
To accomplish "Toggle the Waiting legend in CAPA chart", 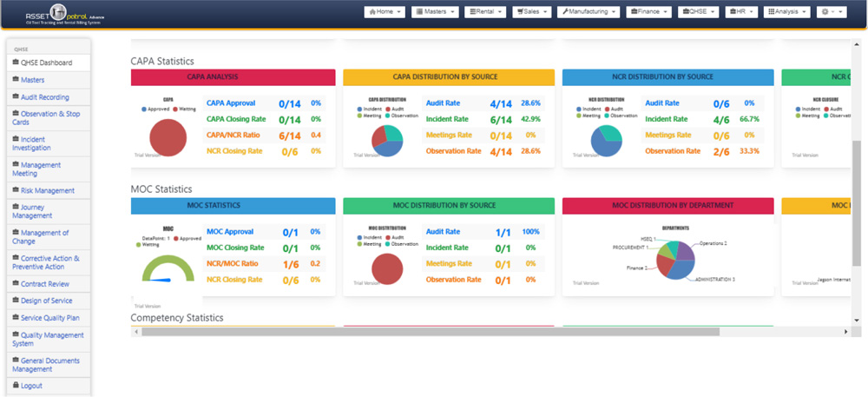I will [x=185, y=109].
